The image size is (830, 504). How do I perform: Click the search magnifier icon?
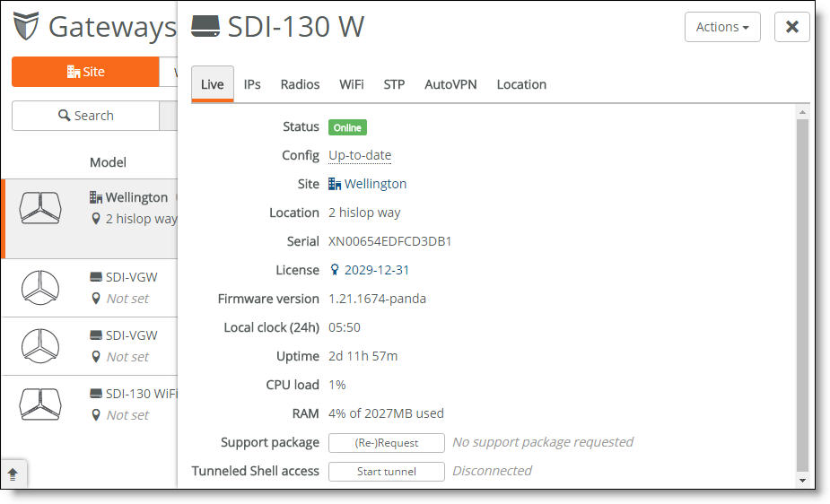(64, 116)
